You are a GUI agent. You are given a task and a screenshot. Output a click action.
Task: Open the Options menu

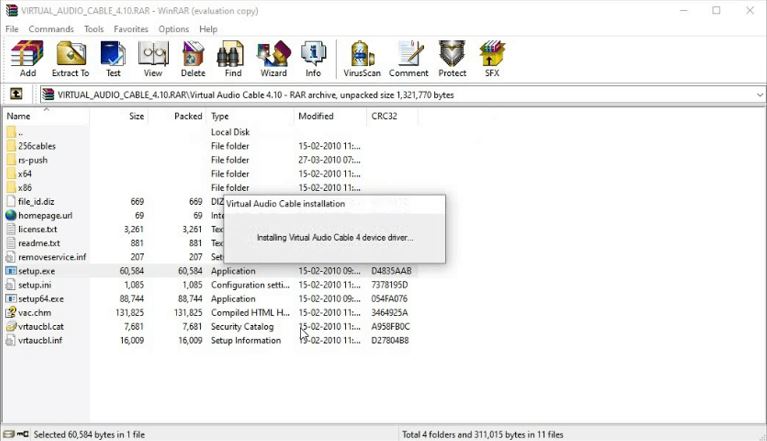tap(174, 29)
